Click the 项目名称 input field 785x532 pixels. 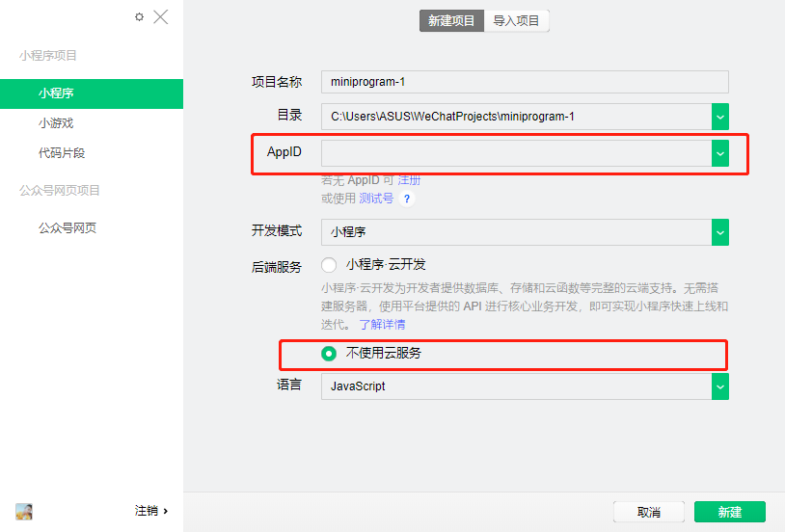pyautogui.click(x=525, y=82)
